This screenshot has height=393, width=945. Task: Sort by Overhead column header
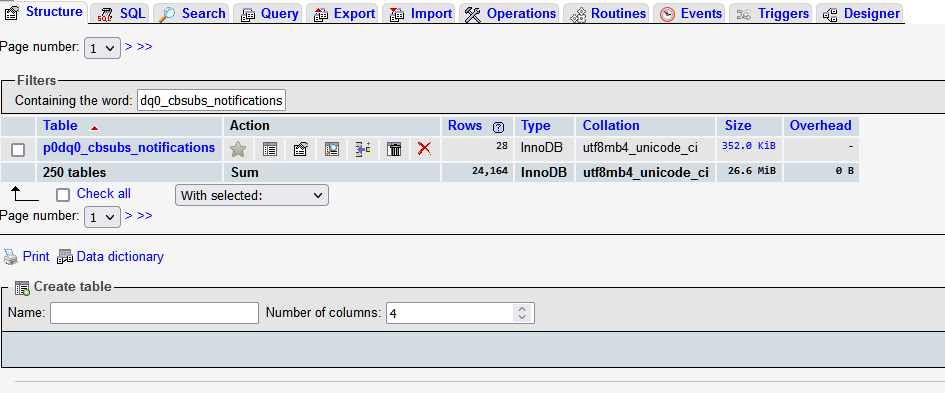point(821,125)
